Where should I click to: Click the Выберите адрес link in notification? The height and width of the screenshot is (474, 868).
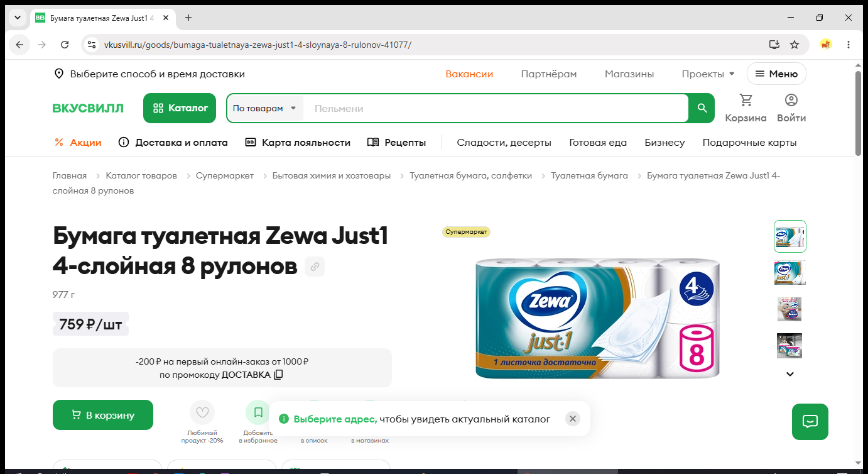click(x=335, y=419)
